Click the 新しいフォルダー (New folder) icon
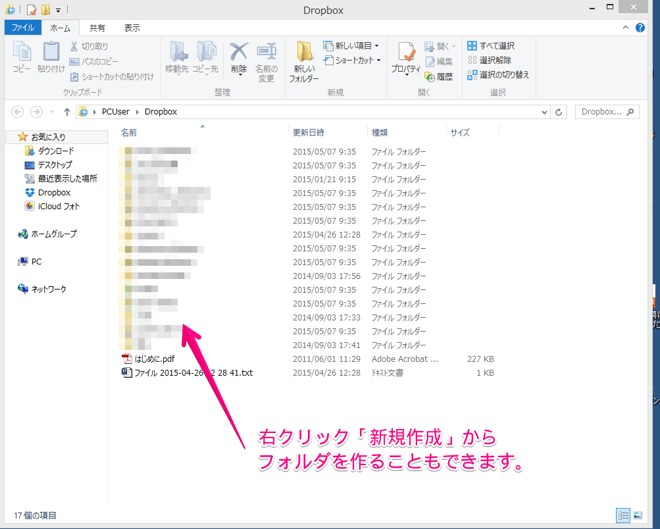 (304, 61)
